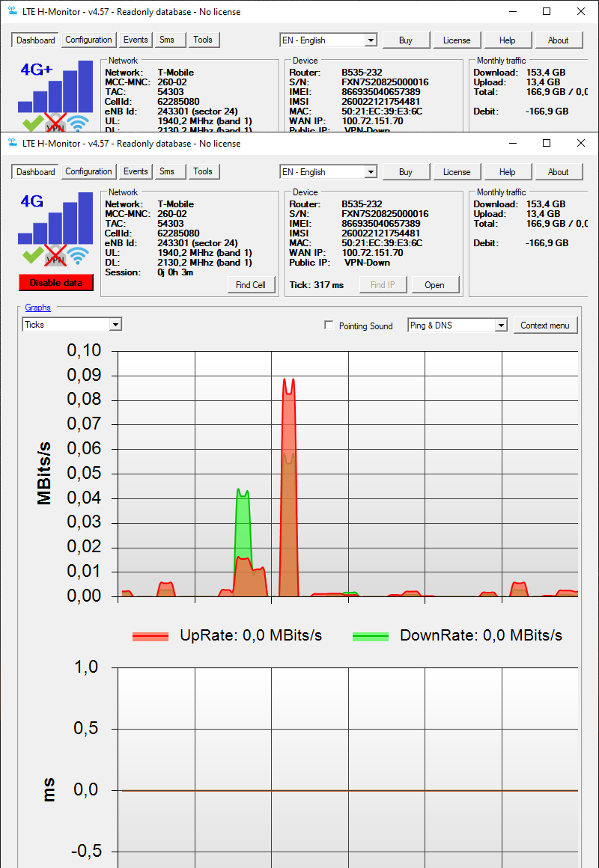The width and height of the screenshot is (599, 868).
Task: Click the Find Cell button
Action: 252,284
